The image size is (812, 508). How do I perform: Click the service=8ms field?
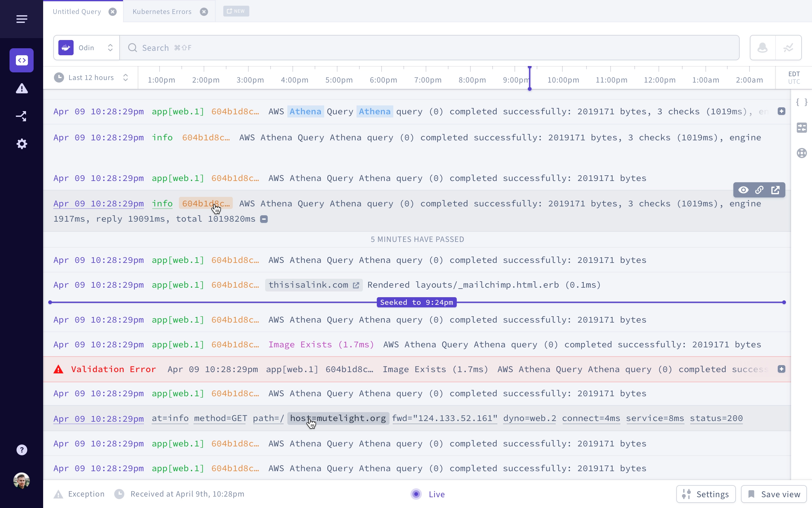[655, 418]
